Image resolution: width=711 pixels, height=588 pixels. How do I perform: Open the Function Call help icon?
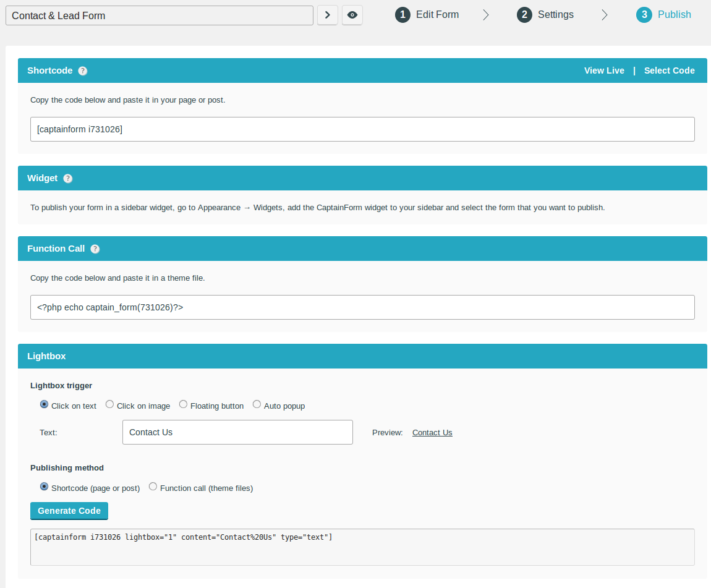click(95, 249)
